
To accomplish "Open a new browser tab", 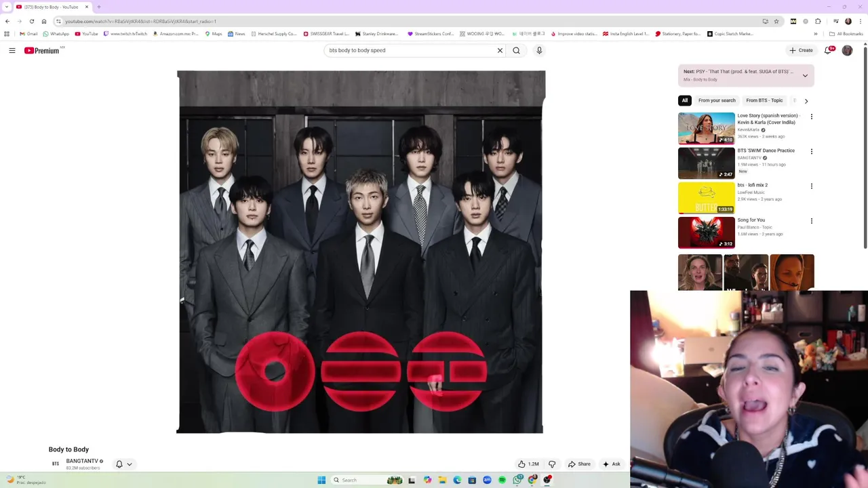I will coord(99,7).
